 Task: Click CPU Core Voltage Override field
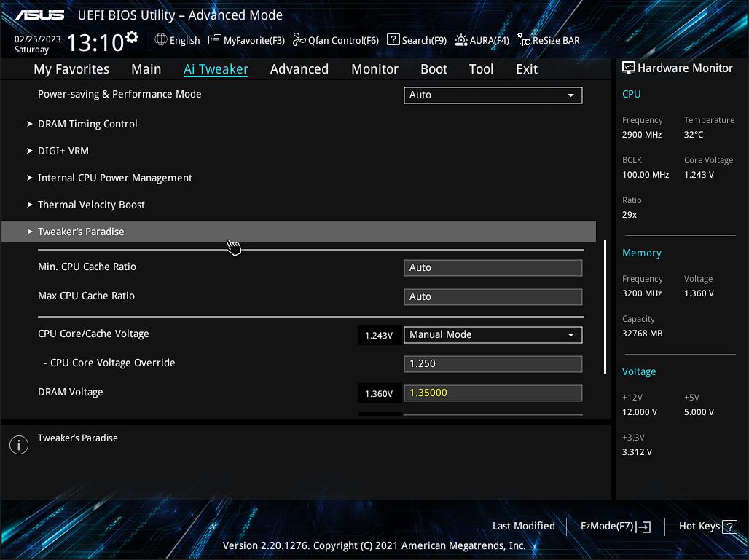point(493,364)
